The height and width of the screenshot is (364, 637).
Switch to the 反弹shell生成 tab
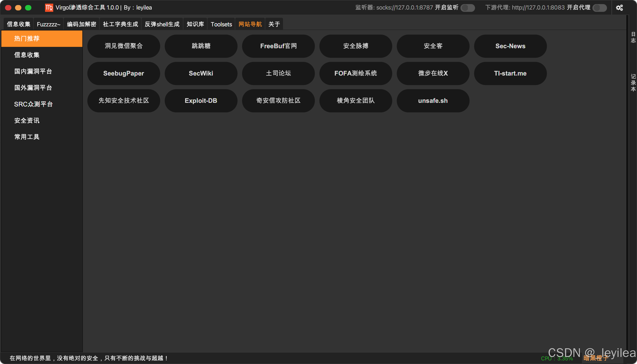(162, 24)
